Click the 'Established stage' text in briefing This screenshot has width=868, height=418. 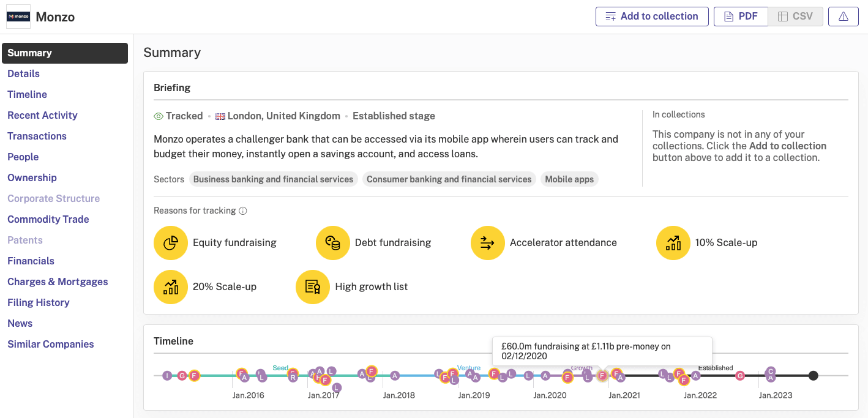click(x=394, y=116)
